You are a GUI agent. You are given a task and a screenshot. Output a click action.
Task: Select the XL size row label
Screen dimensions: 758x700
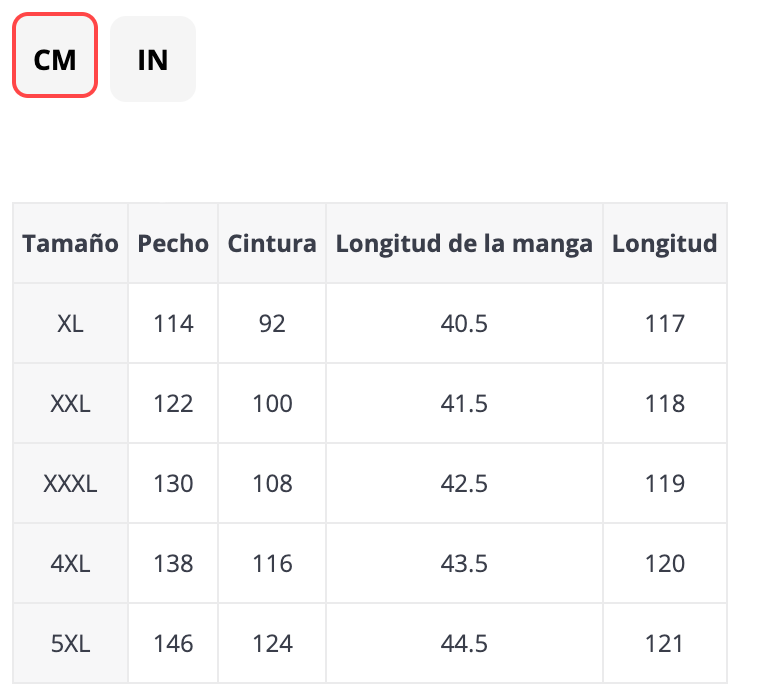[x=70, y=324]
